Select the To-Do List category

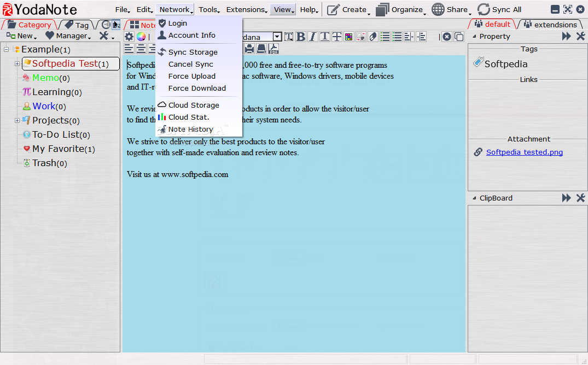tap(56, 135)
